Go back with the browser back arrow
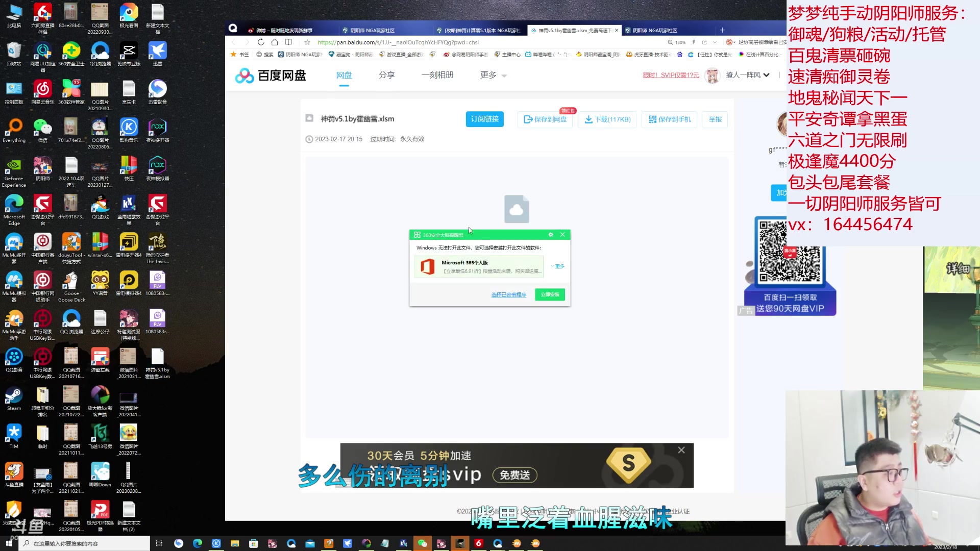980x551 pixels. (234, 42)
